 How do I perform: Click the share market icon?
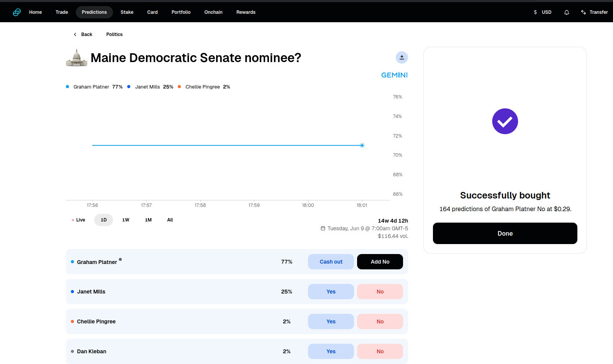402,57
